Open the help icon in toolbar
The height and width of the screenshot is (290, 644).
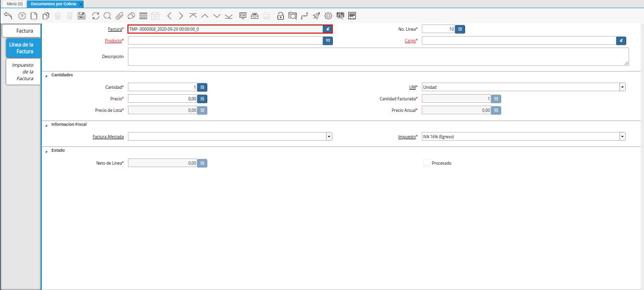[22, 16]
